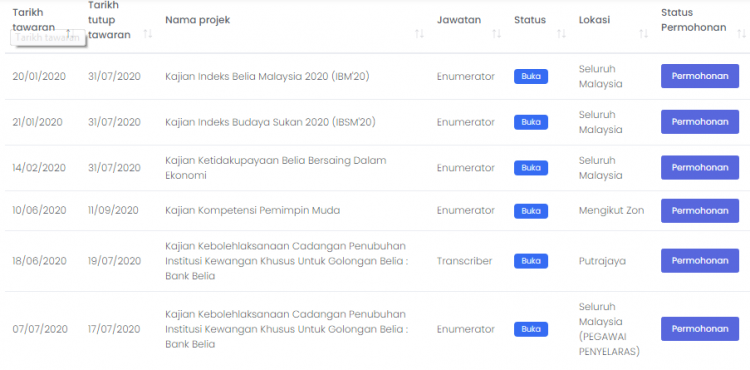Click Enumerator cell in Kompetensi Pemimpin Muda row
The width and height of the screenshot is (750, 370).
[x=466, y=211]
